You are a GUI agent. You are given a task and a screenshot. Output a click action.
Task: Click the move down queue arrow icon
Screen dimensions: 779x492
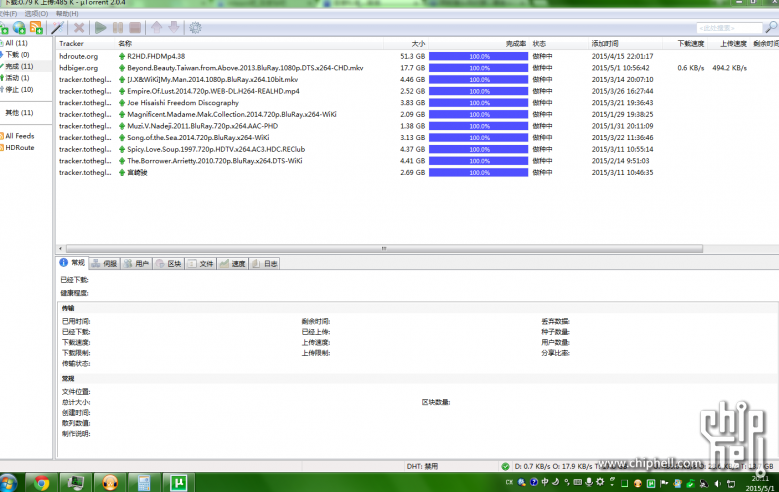(x=174, y=27)
